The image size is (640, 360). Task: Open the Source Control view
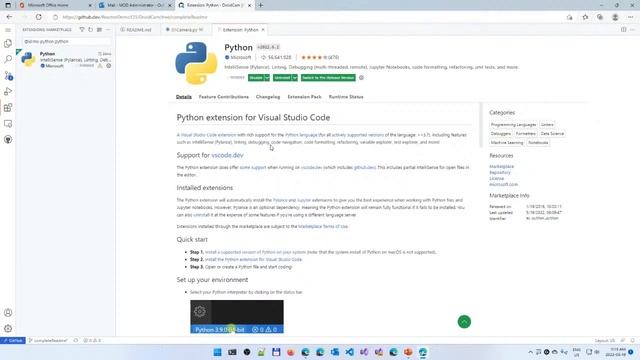[8, 76]
